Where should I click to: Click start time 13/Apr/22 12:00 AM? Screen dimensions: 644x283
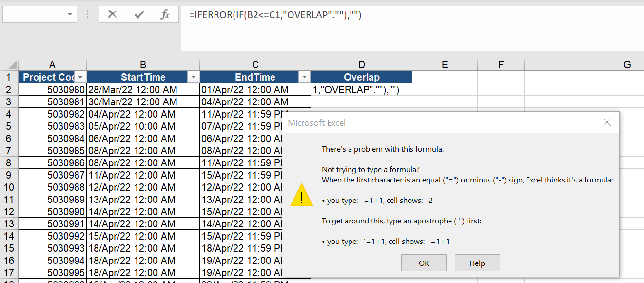143,200
